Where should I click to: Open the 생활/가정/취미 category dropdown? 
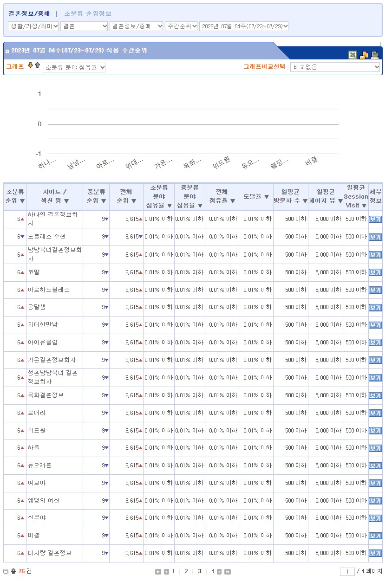coord(33,26)
